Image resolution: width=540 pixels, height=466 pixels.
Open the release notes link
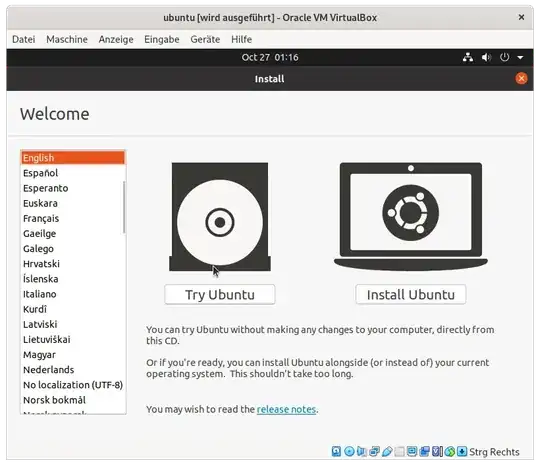point(286,409)
